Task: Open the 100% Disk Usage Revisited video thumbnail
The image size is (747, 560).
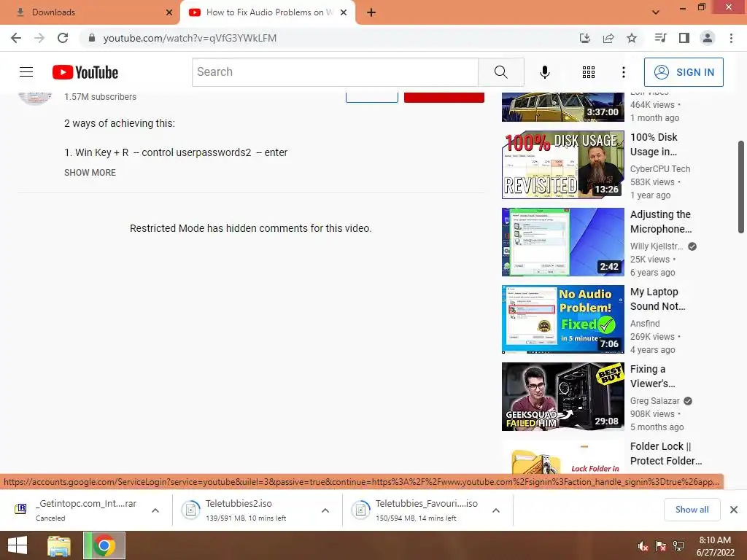Action: point(562,164)
